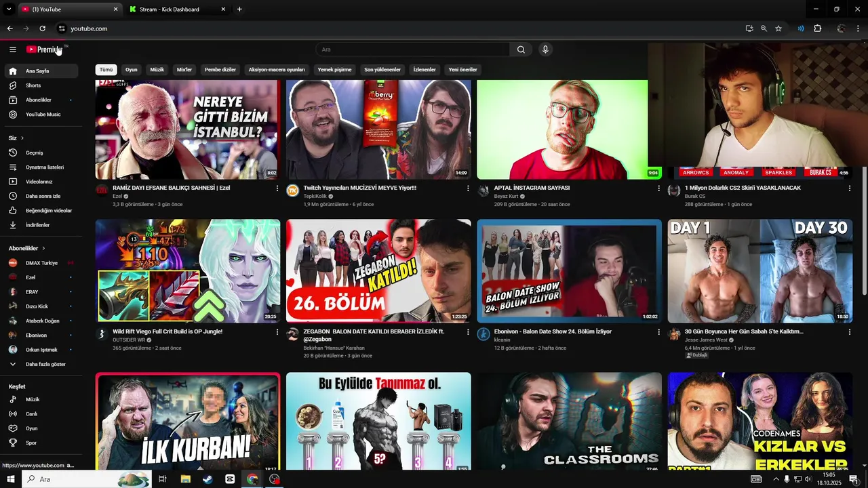868x488 pixels.
Task: Open more options for ZEGABON BALON DATE video
Action: coord(468,332)
